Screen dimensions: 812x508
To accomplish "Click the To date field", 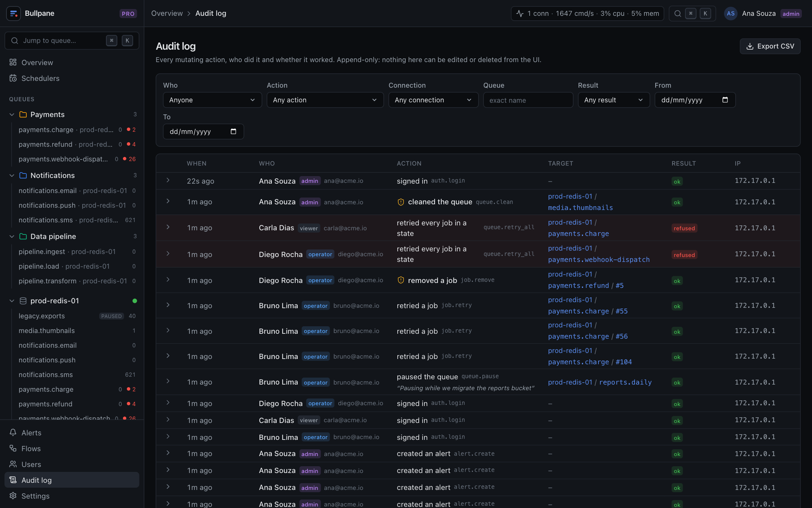I will (203, 132).
